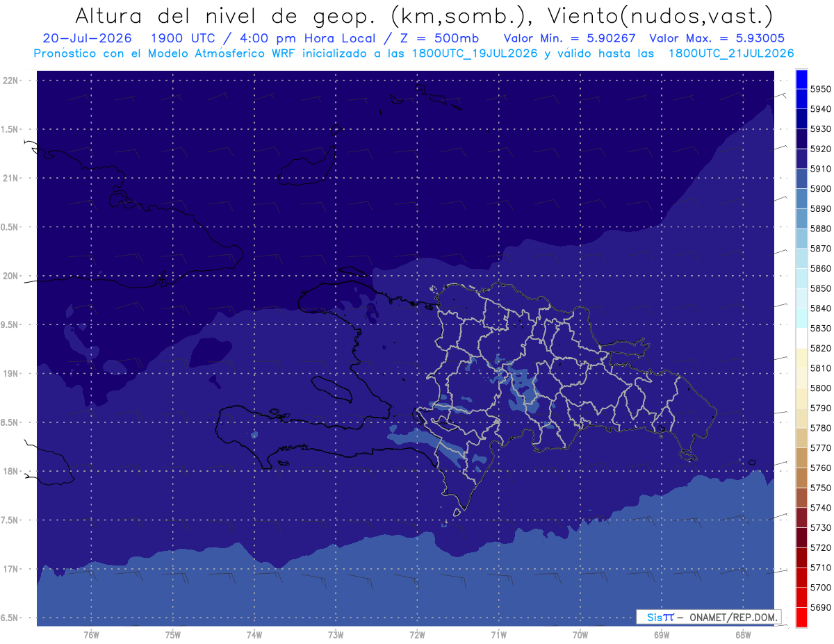Click the '21N' latitude label
The width and height of the screenshot is (834, 644).
[11, 178]
